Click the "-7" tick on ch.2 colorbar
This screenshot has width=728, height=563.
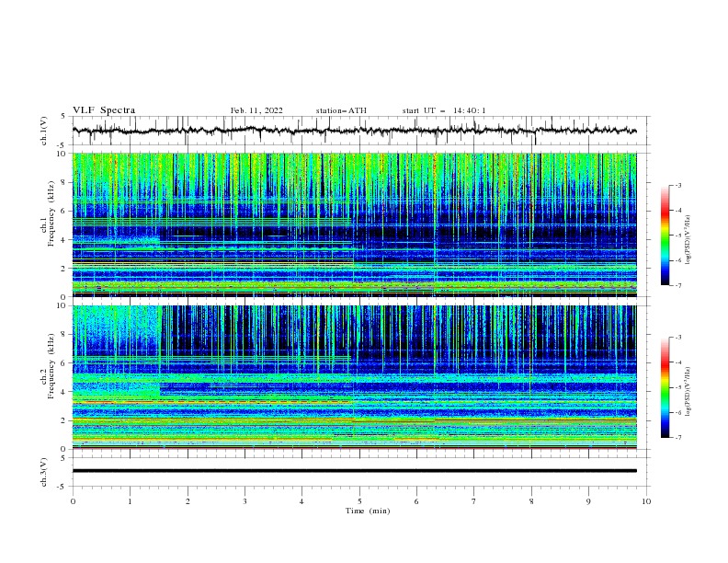tap(677, 438)
